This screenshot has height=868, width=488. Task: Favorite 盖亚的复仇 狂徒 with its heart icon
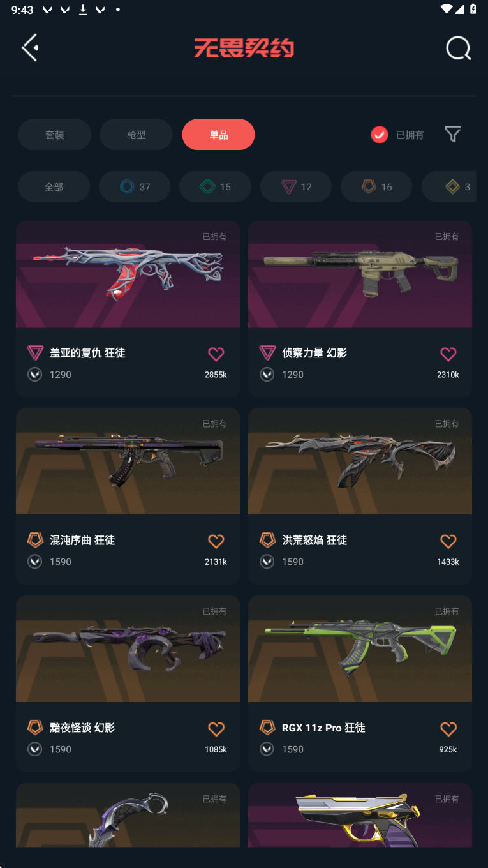click(216, 354)
